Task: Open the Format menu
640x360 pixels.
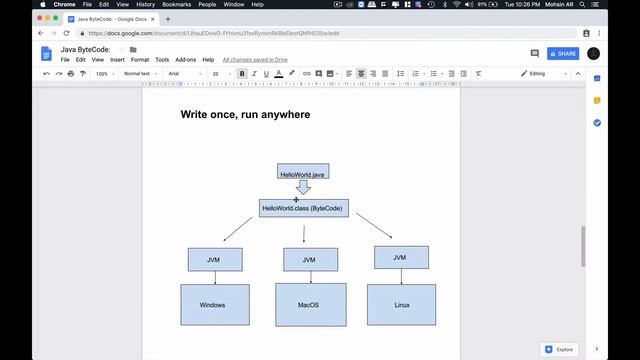Action: point(140,60)
